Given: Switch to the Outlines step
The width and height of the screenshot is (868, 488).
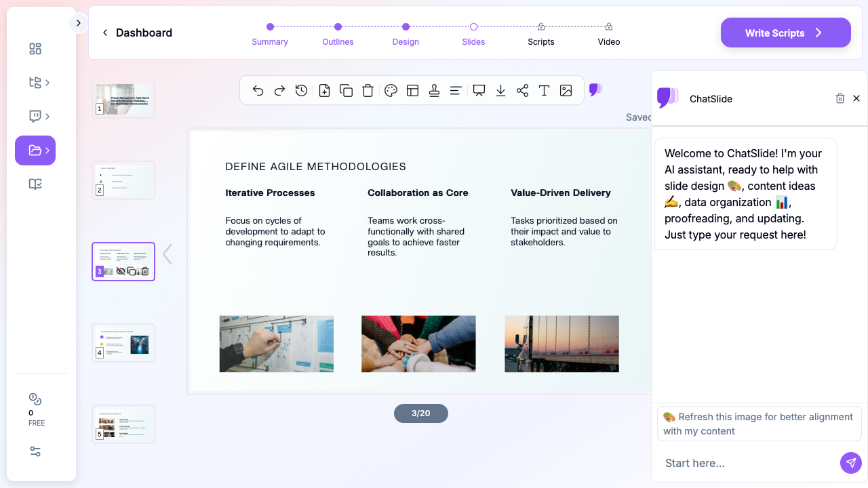Looking at the screenshot, I should coord(338,41).
